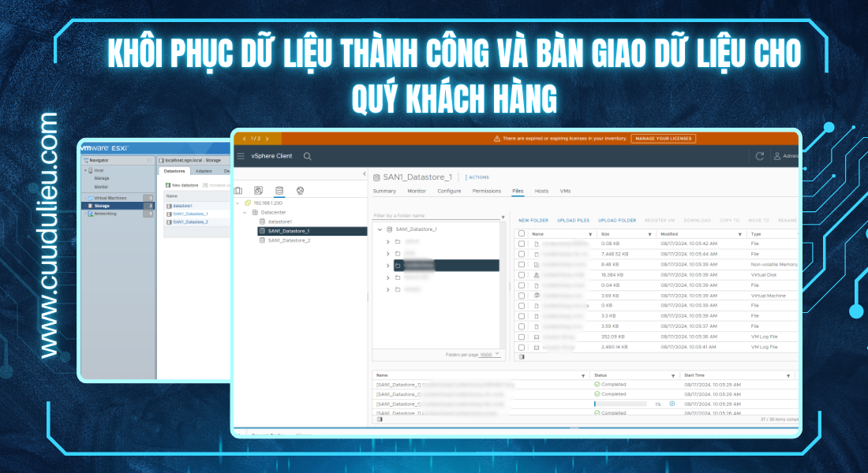Screen dimensions: 868x473
Task: Click icon of 352.09 KB log file
Action: tap(537, 337)
